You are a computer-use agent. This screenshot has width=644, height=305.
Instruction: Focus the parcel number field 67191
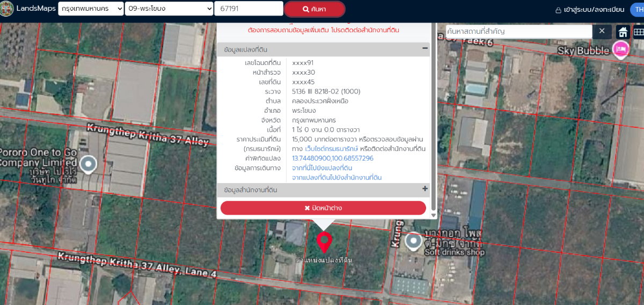[x=248, y=9]
